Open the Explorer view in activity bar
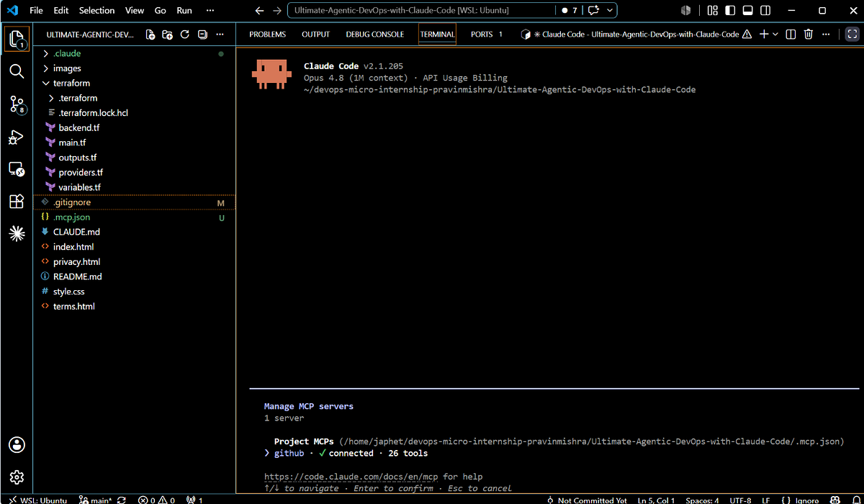Screen dimensions: 864x504 (x=17, y=38)
